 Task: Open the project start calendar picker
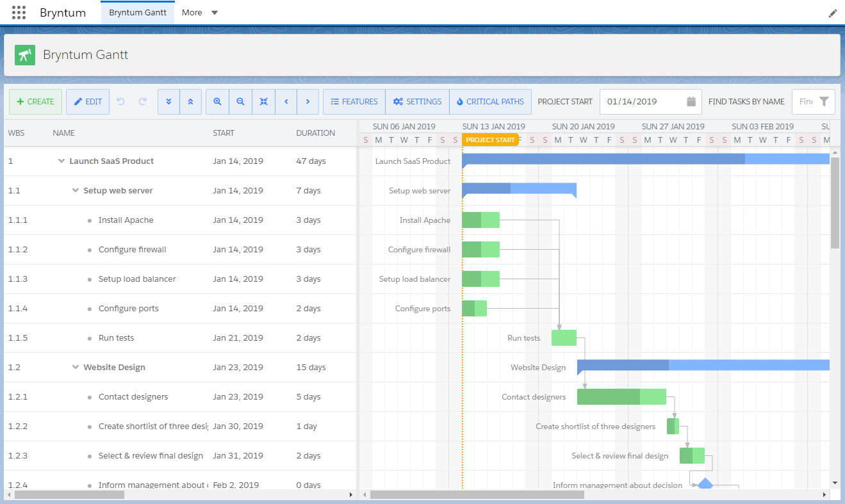pyautogui.click(x=691, y=101)
